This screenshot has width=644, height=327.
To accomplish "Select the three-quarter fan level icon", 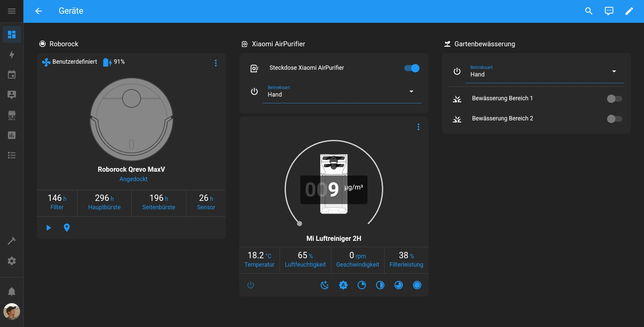I will (x=399, y=285).
